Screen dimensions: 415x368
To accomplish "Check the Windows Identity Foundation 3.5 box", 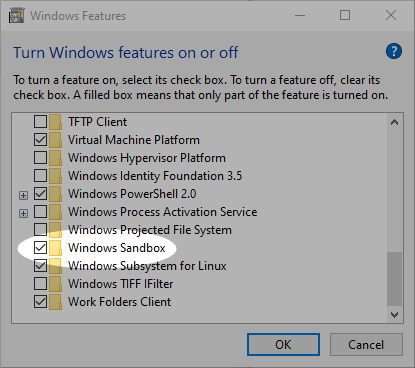I will (x=40, y=176).
